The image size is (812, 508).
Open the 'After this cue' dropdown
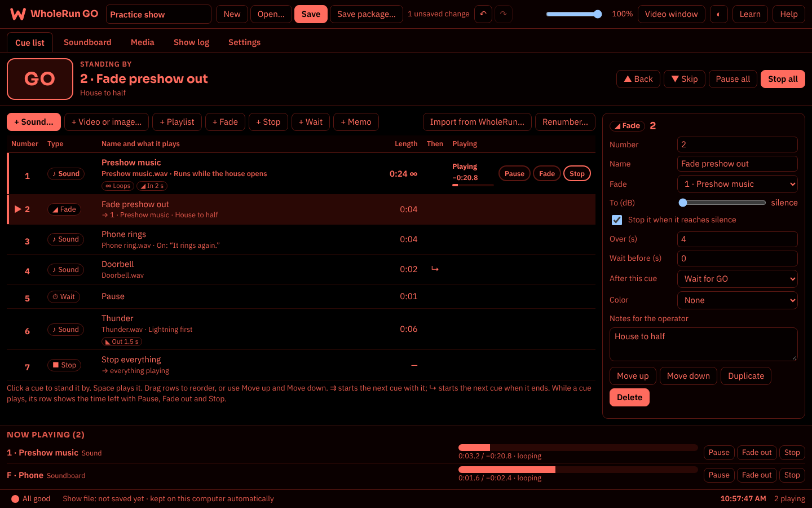(x=738, y=279)
